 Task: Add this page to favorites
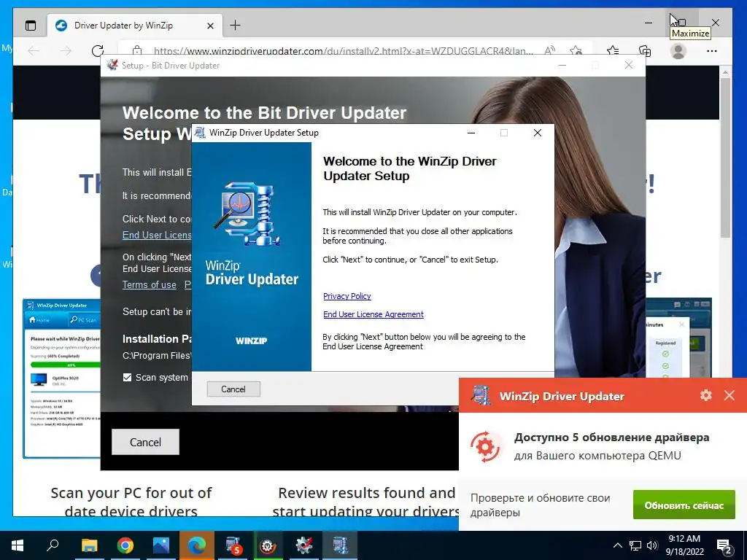[576, 50]
